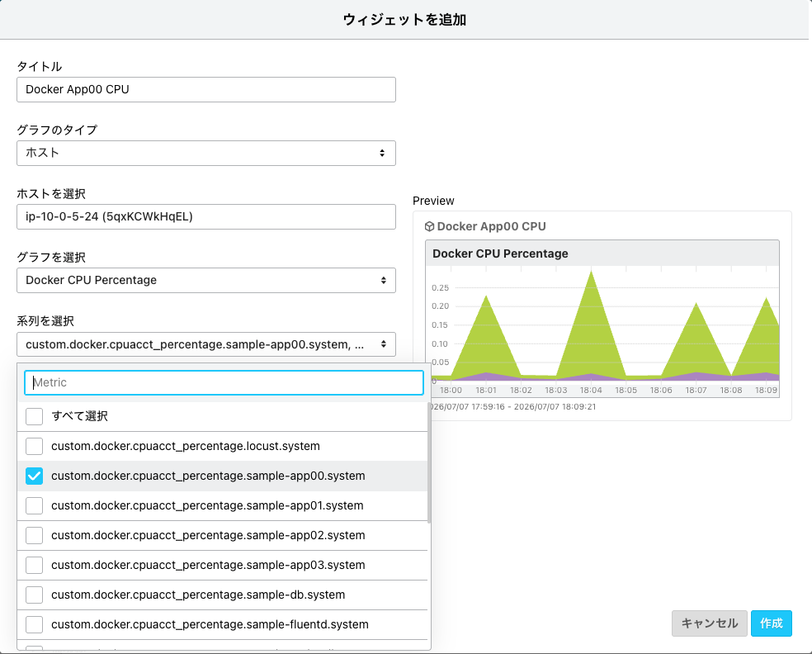Screen dimensions: 812x654
Task: Click the sample-app02.system series label
Action: pyautogui.click(x=208, y=535)
